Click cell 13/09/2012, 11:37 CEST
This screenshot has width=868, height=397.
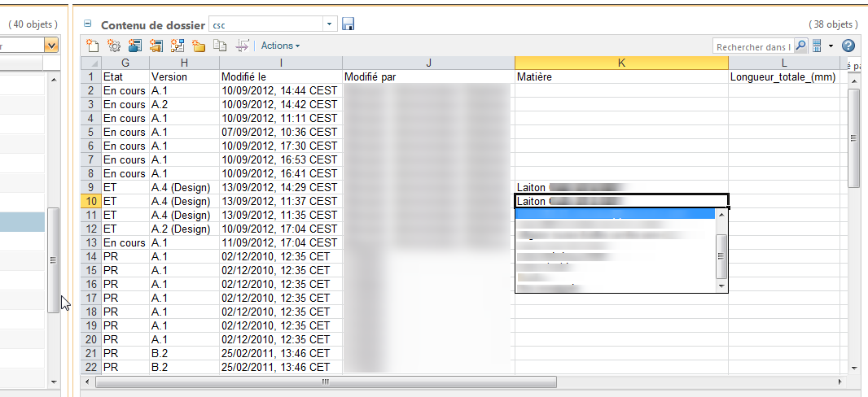[x=281, y=201]
